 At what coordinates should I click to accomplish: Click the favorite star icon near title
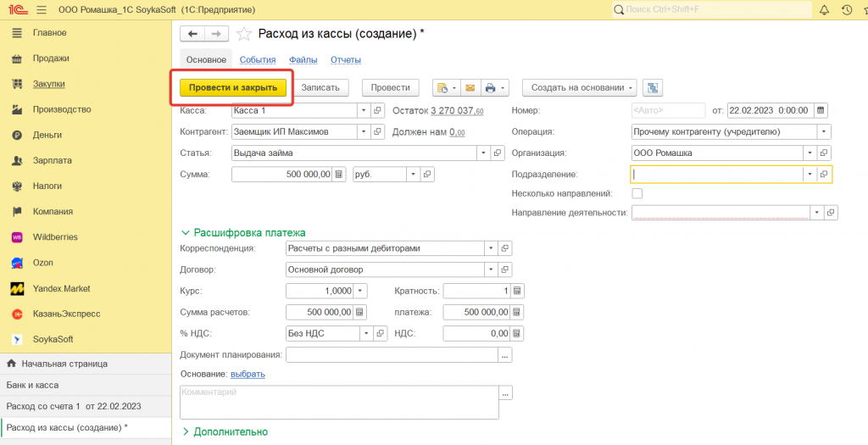[x=244, y=34]
